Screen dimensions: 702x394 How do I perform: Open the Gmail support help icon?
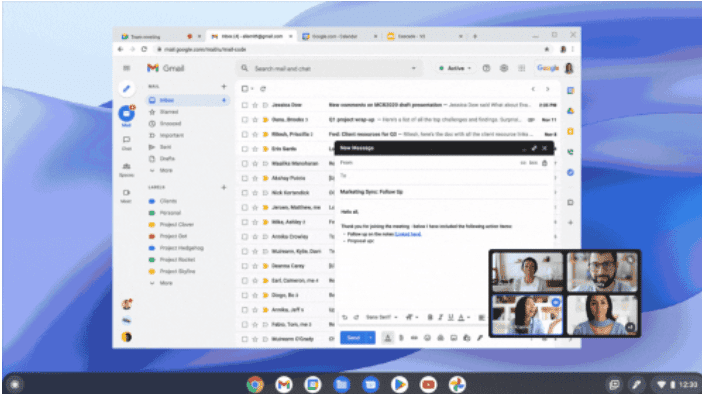click(486, 68)
